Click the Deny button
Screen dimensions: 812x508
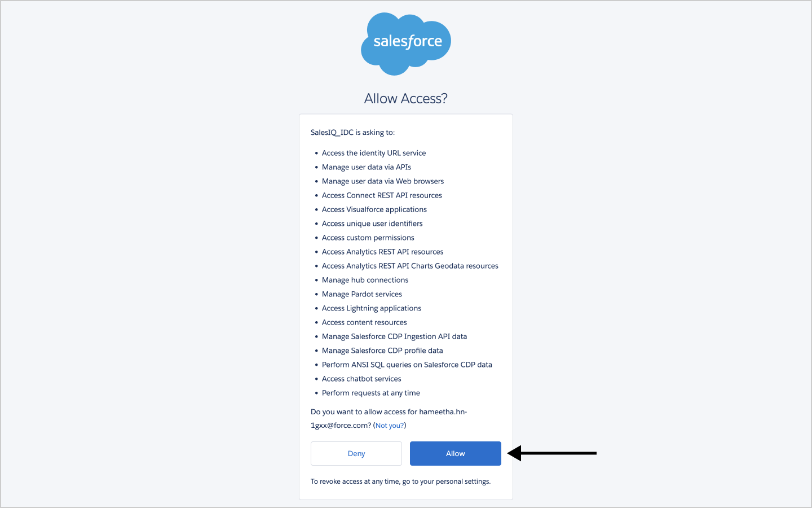tap(356, 453)
